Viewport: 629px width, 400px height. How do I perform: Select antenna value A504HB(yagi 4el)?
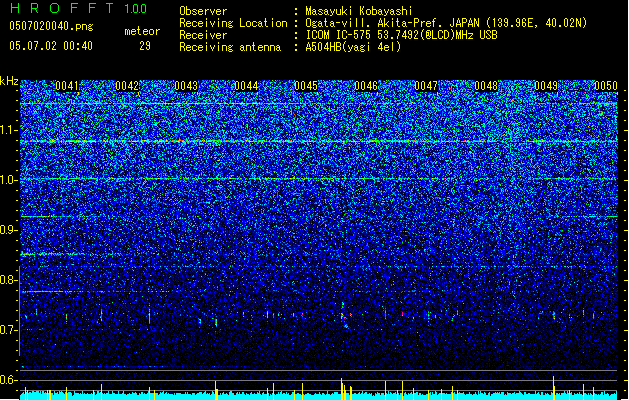[x=353, y=47]
